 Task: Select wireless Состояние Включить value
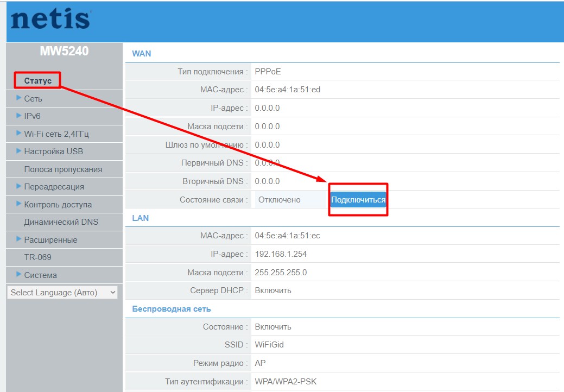(x=273, y=327)
